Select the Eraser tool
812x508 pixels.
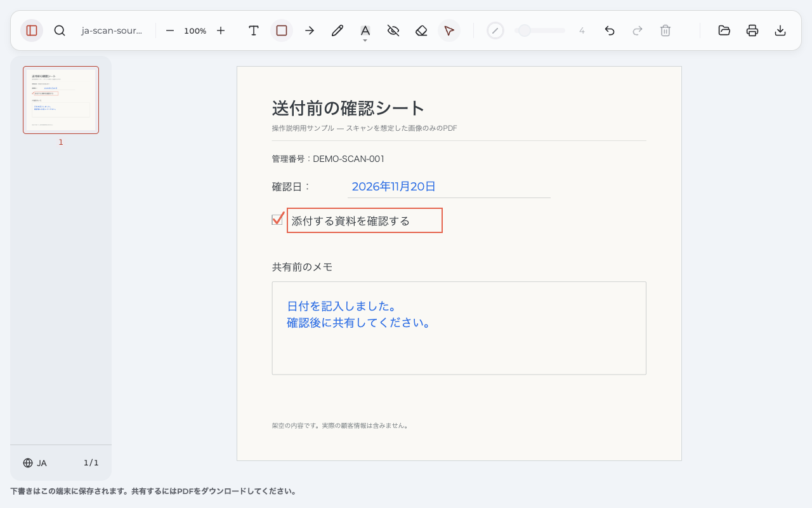(x=421, y=30)
